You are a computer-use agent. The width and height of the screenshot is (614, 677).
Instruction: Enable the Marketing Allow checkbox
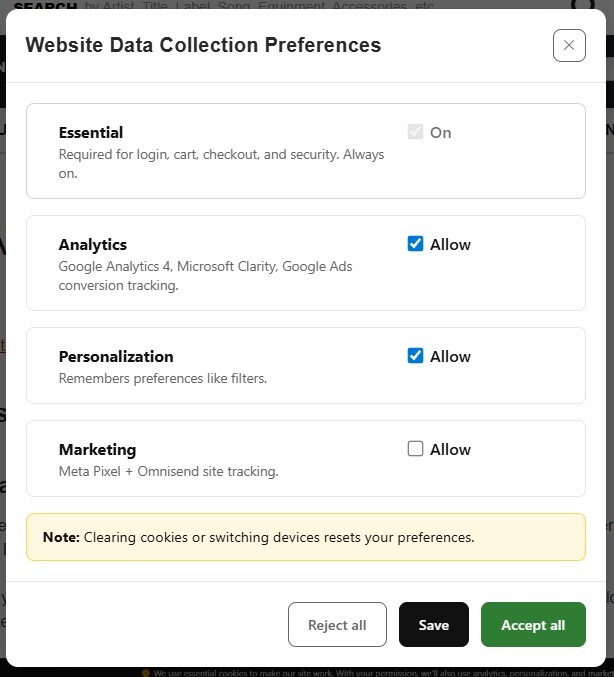coord(416,449)
